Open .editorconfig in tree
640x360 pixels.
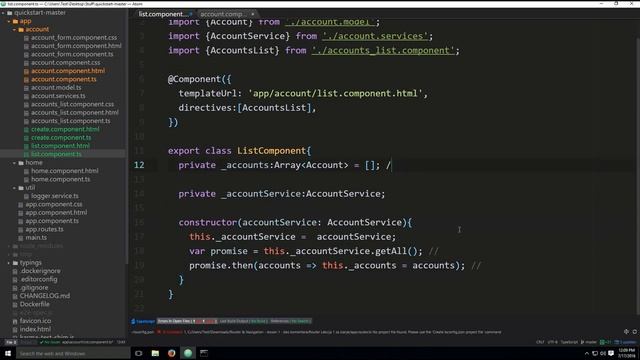click(x=39, y=280)
